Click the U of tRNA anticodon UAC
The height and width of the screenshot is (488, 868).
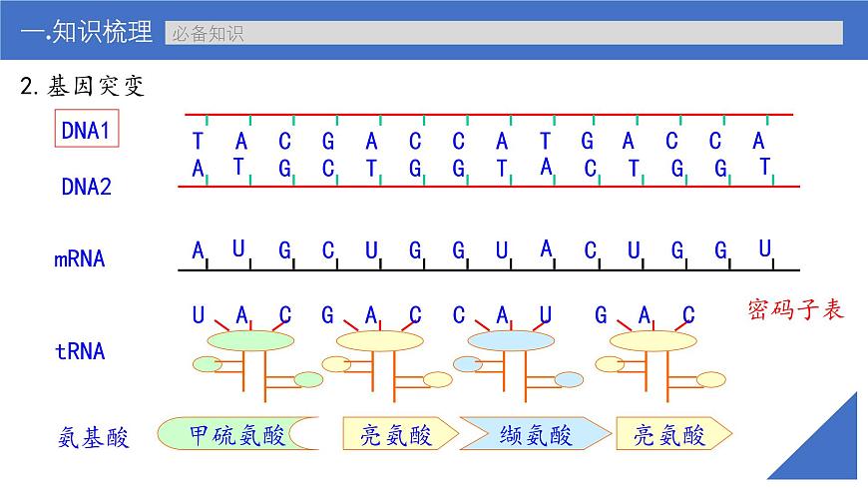(199, 315)
